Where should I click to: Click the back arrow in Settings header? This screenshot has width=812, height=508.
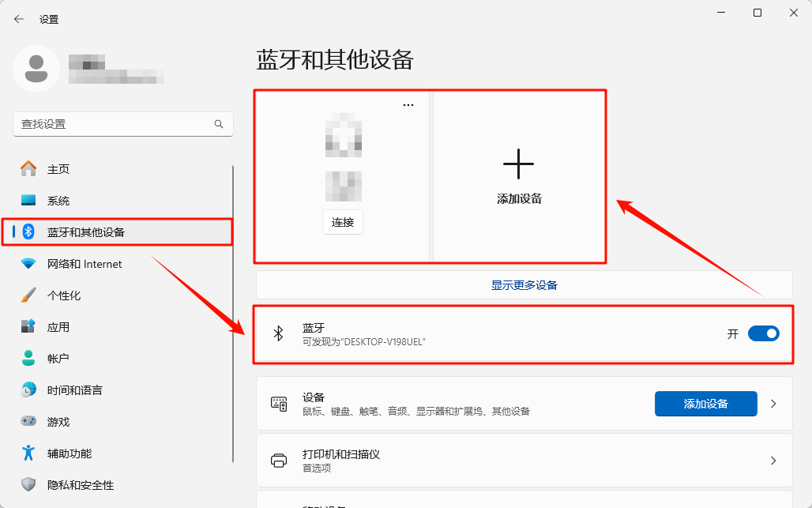(19, 19)
